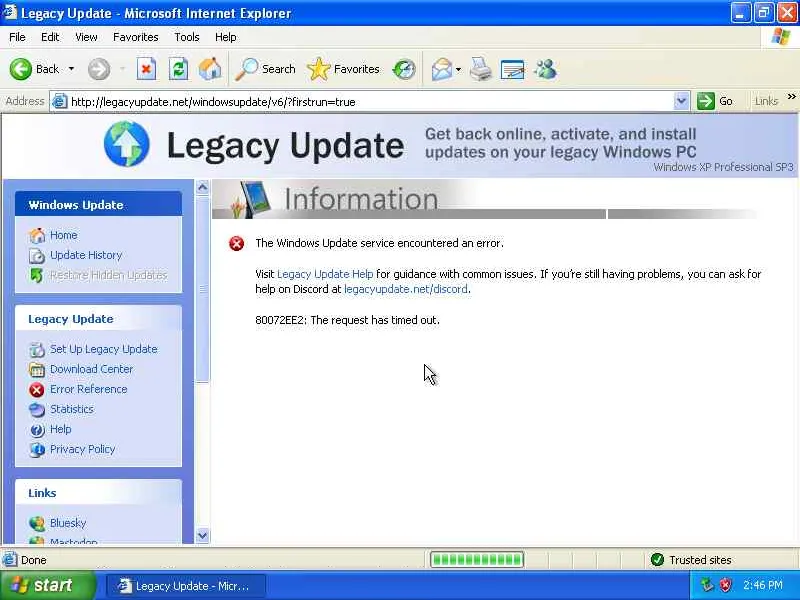
Task: Click the network connection tray icon
Action: 707,585
